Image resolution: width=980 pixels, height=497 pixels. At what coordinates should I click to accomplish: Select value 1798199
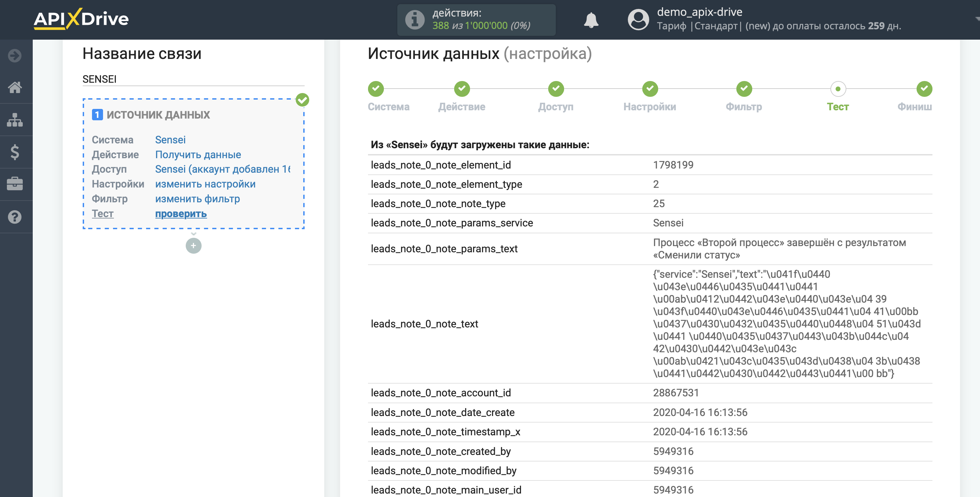click(x=673, y=165)
